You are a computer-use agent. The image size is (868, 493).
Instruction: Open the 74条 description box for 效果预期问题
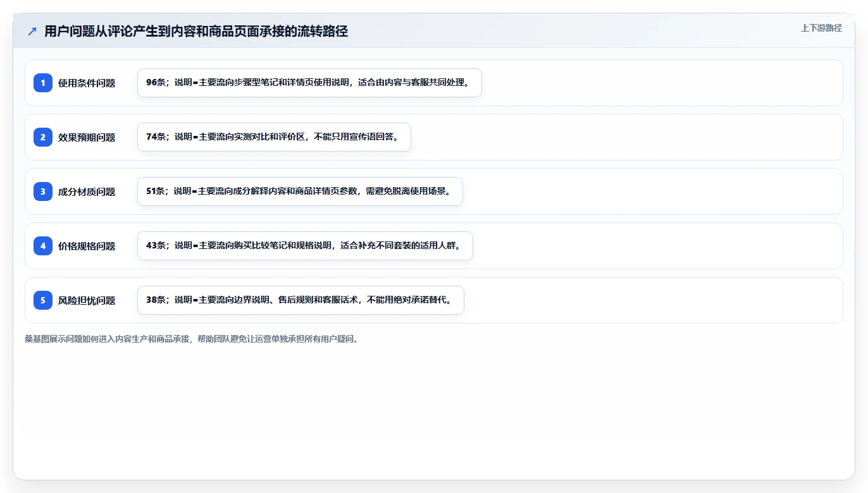click(274, 137)
